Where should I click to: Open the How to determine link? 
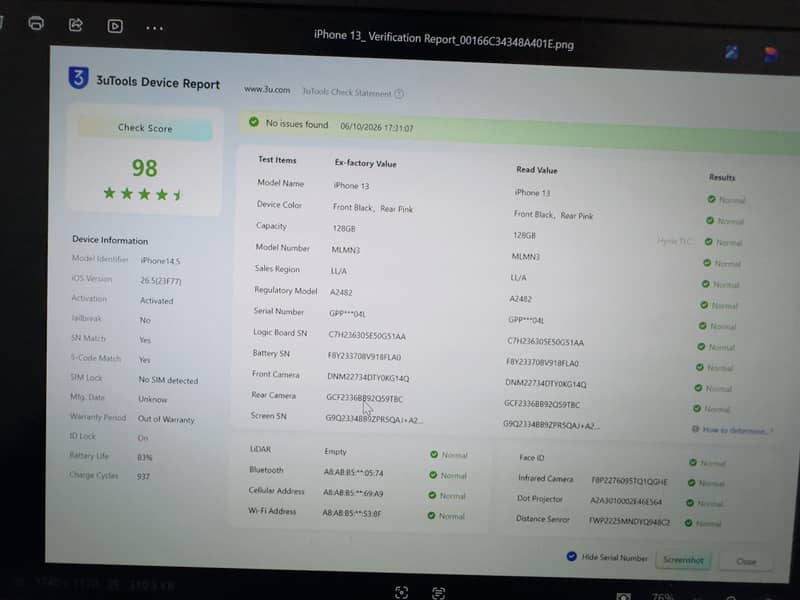pos(734,430)
